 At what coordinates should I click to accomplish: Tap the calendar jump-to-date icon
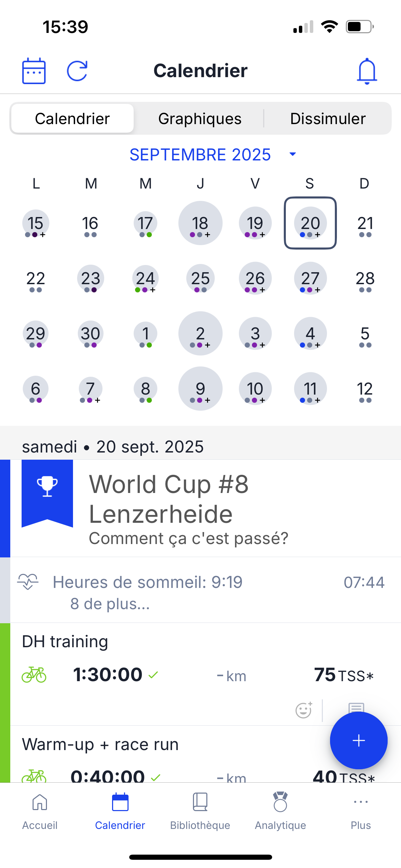pos(34,71)
